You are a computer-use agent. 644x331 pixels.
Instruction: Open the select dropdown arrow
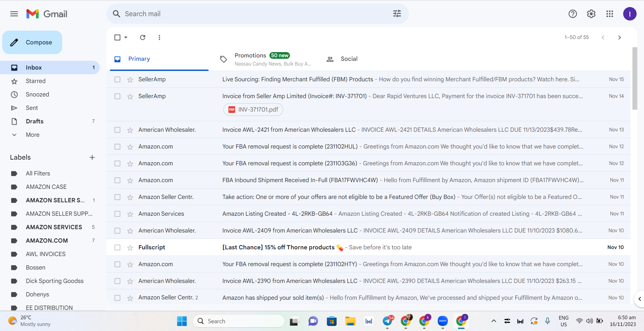(x=126, y=37)
